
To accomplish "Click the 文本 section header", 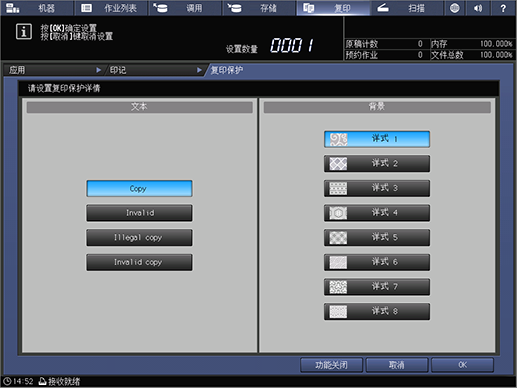I will 139,107.
